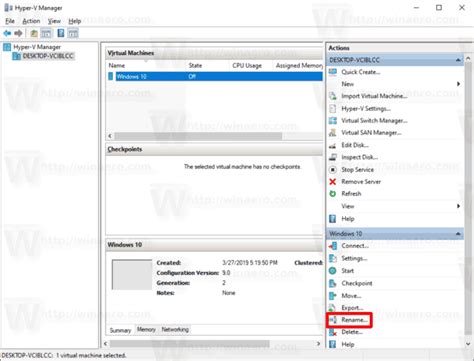Screen dimensions: 474x361
Task: Click the Windows 10 VM preview thumbnail
Action: 132,274
